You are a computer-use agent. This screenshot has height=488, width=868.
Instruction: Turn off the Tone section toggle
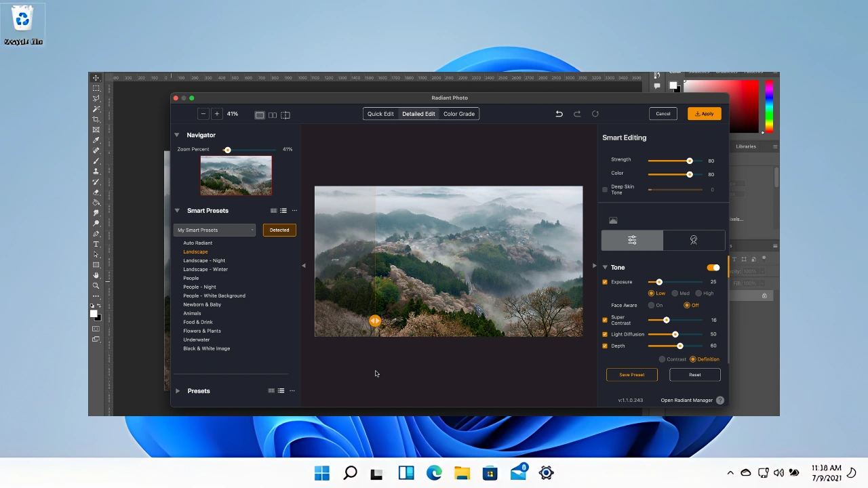click(x=713, y=268)
